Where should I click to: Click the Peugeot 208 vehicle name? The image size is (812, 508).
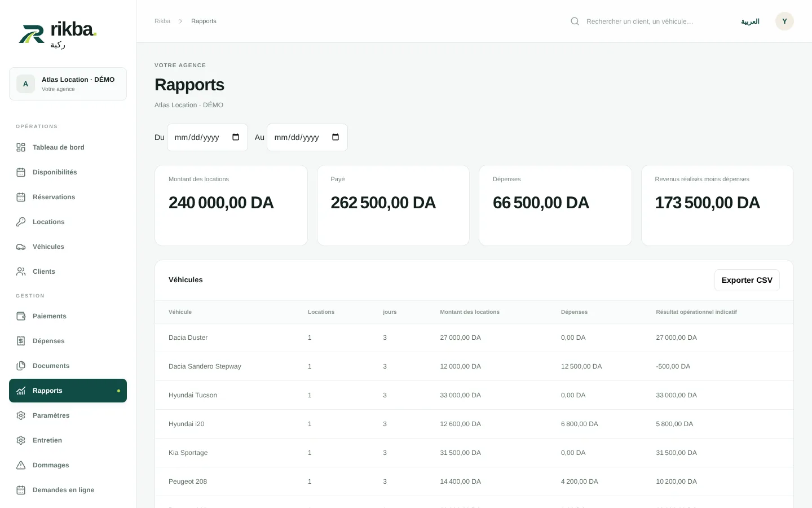(188, 481)
